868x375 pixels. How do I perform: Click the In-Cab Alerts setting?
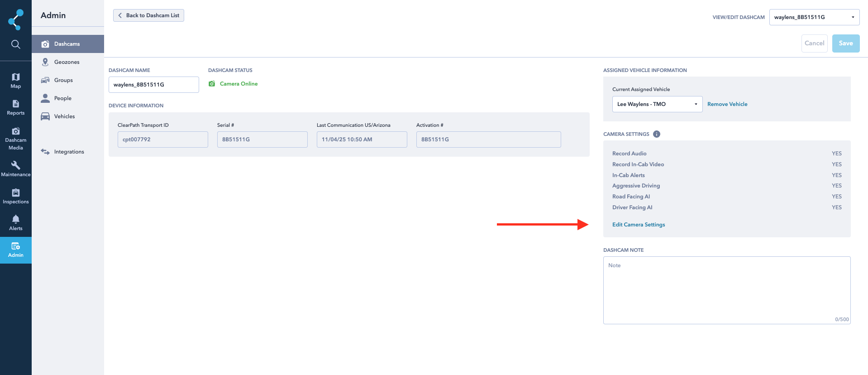click(x=727, y=175)
